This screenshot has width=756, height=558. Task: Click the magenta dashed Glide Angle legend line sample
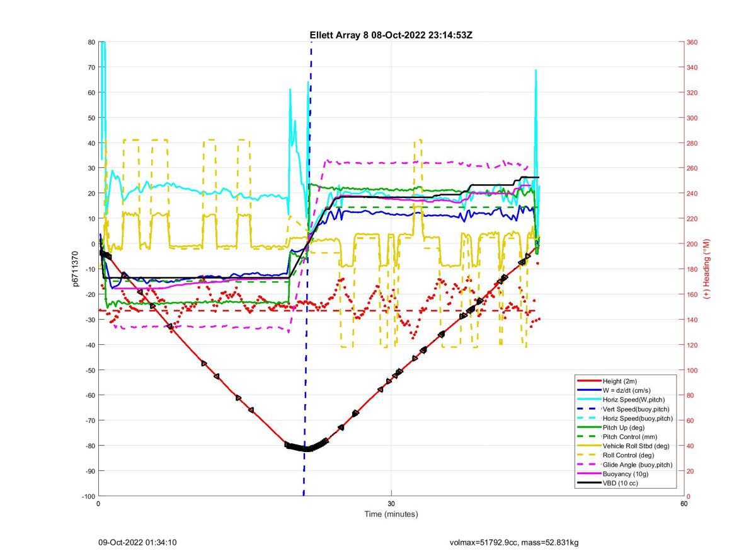coord(588,465)
